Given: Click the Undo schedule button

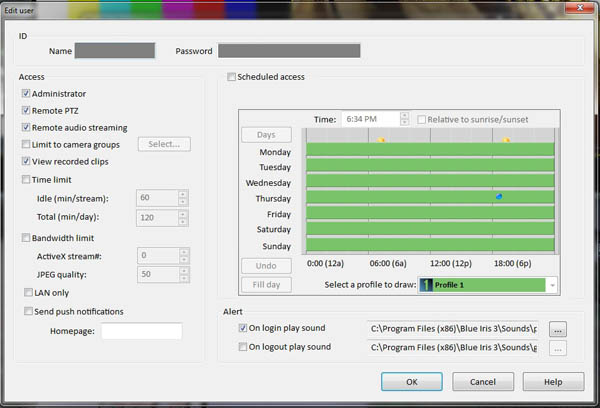Looking at the screenshot, I should coord(266,266).
